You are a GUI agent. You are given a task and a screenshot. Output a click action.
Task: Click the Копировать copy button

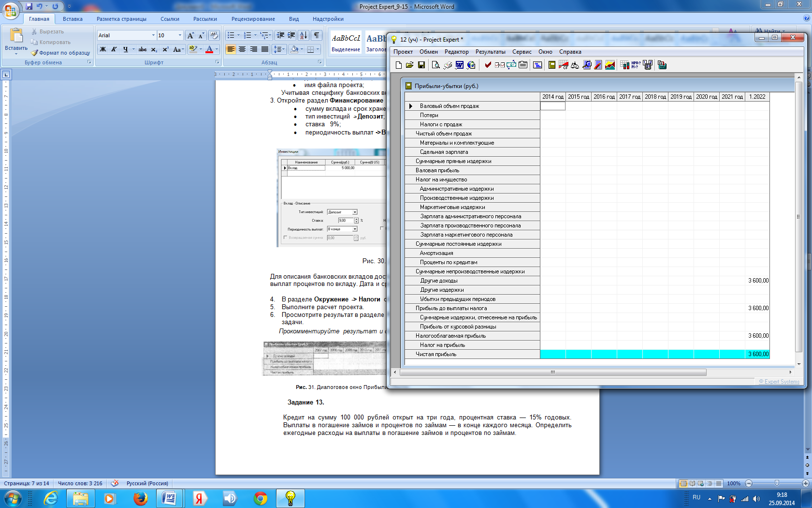coord(51,42)
